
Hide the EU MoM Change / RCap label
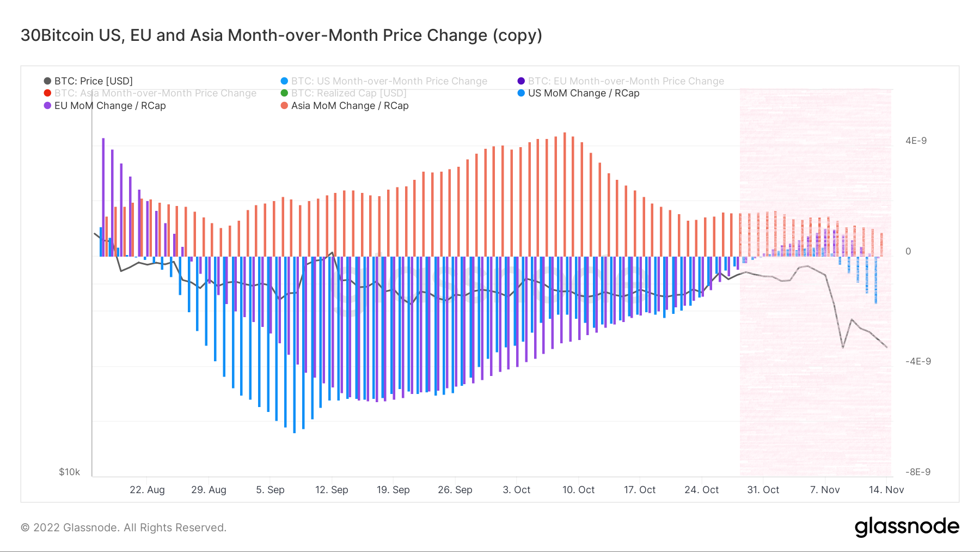click(110, 106)
